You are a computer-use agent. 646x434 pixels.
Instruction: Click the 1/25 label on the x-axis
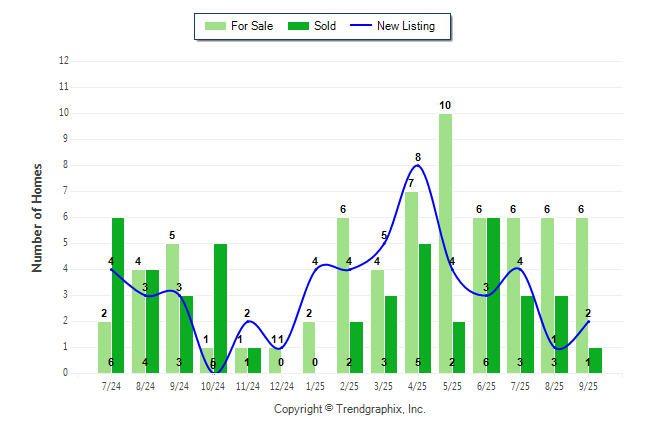[x=316, y=385]
